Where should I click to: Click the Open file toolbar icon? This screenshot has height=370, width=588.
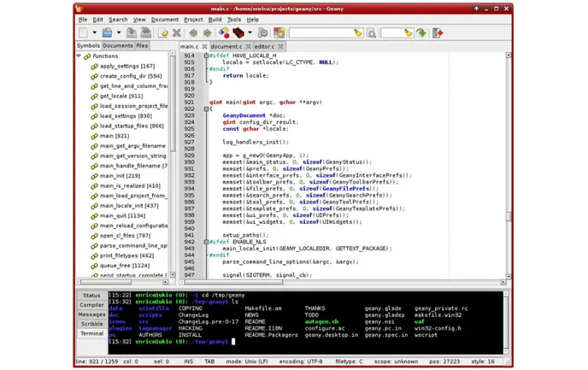pos(107,33)
